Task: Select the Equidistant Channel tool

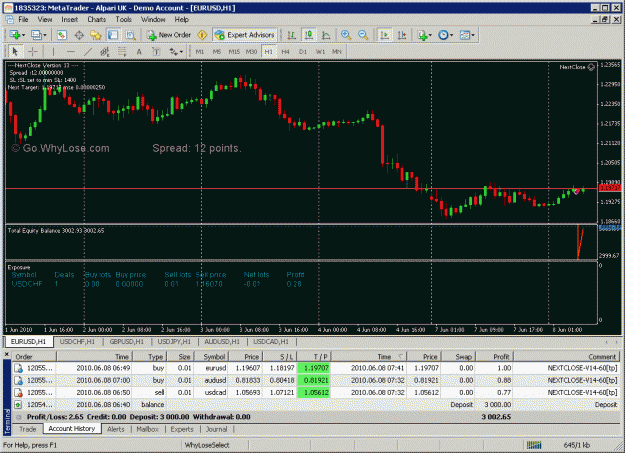Action: pos(104,51)
